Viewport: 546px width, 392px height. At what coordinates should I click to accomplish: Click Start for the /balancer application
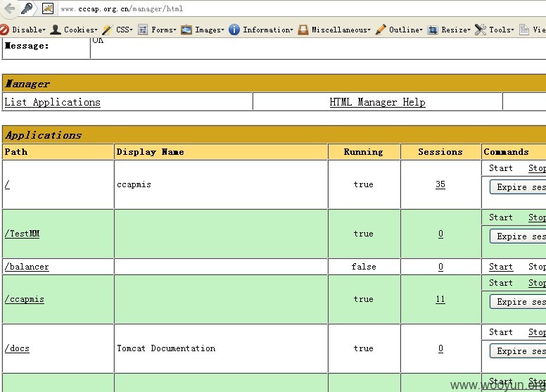[501, 267]
